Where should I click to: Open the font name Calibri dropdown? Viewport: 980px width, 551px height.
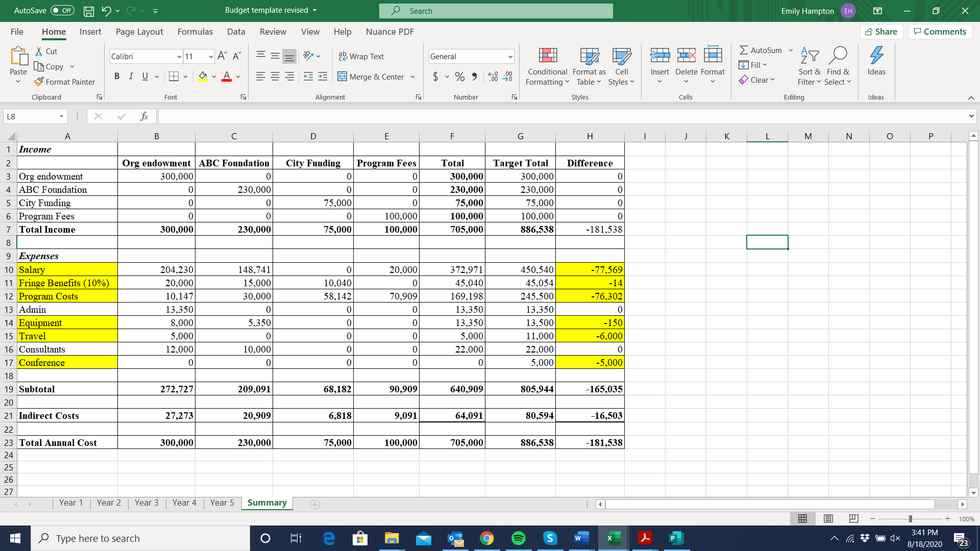point(179,56)
